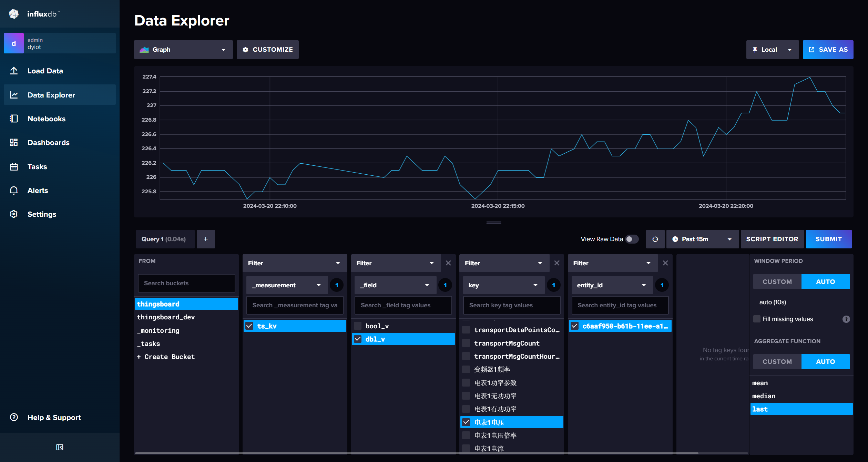Open the Tasks calendar icon

click(x=14, y=167)
